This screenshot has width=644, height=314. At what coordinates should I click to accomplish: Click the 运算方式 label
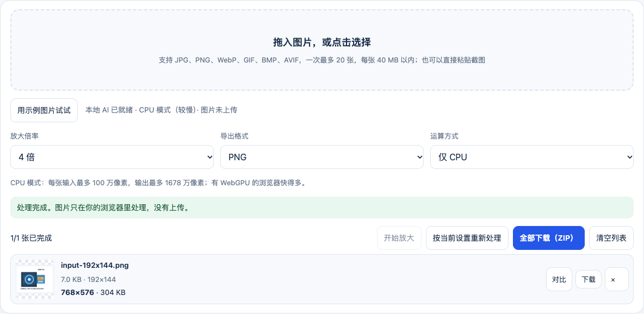pyautogui.click(x=444, y=137)
